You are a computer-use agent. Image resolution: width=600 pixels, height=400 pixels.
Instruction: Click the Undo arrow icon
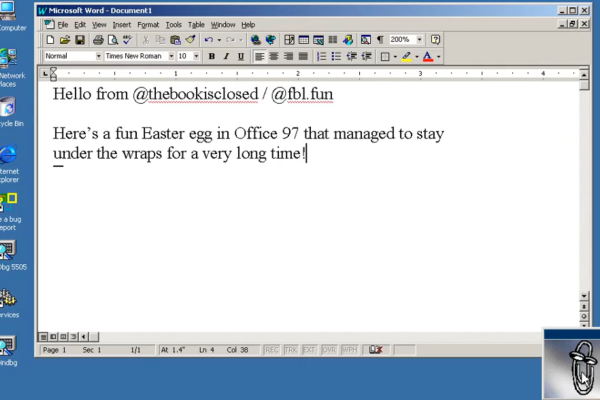[x=208, y=40]
